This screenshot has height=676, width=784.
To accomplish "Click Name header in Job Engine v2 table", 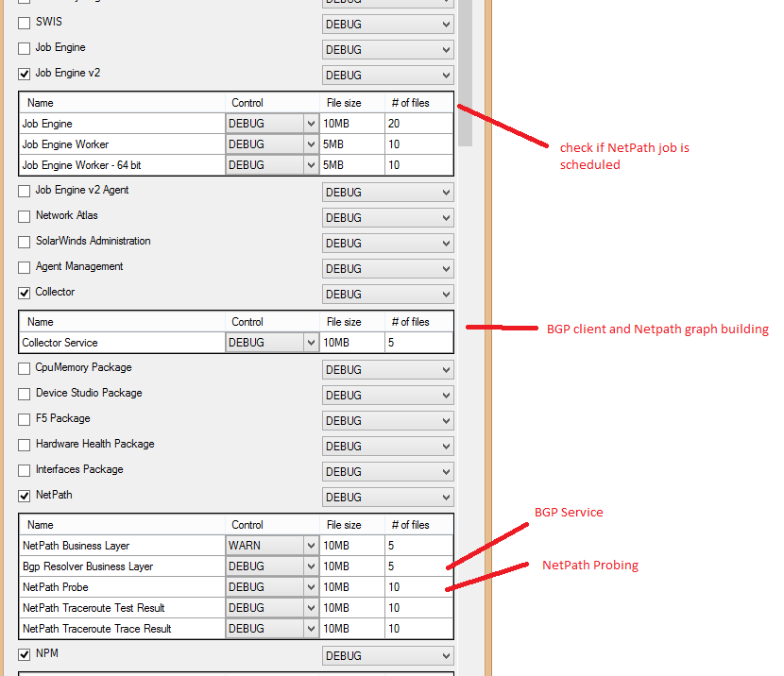I will point(122,103).
